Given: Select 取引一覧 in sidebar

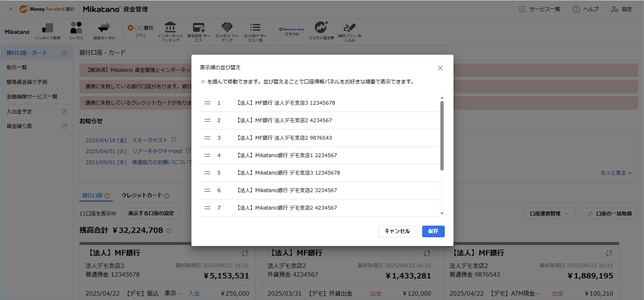Looking at the screenshot, I should point(36,67).
